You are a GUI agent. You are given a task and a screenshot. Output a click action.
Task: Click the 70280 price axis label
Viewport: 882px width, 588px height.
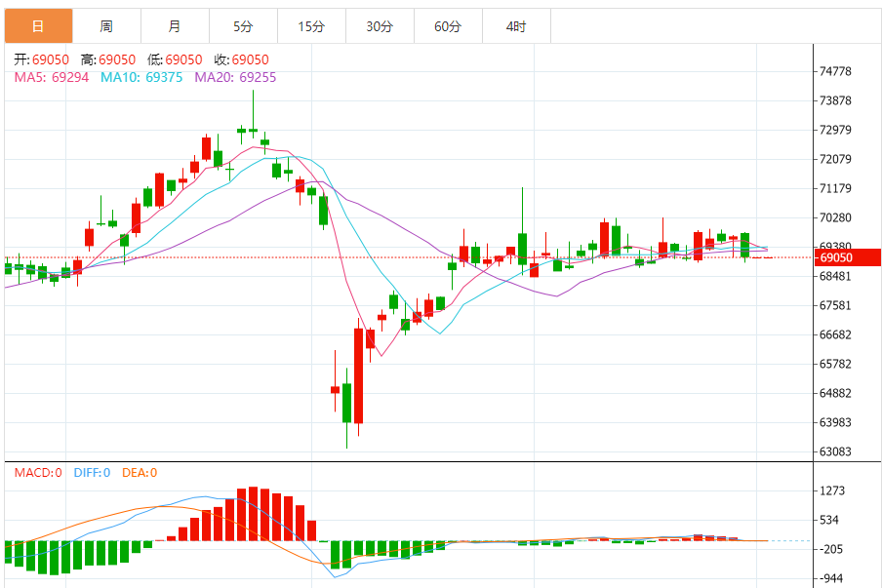point(835,217)
